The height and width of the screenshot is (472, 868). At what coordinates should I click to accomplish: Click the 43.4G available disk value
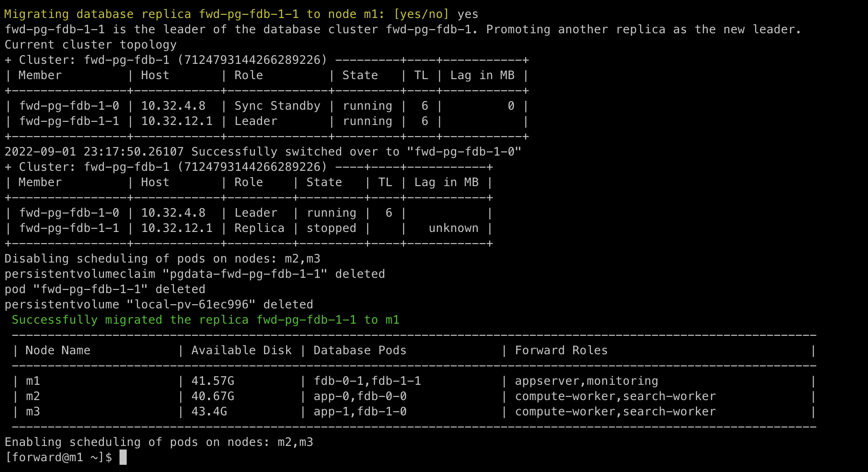tap(209, 411)
